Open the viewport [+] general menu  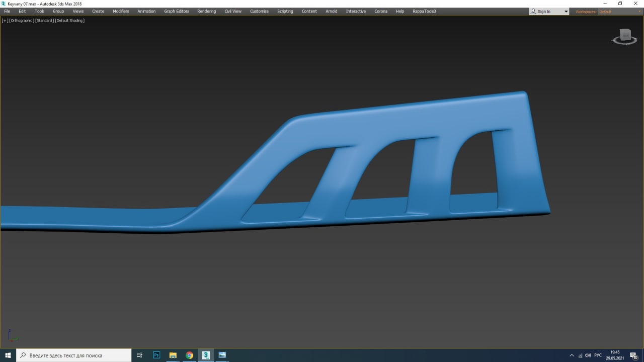5,21
